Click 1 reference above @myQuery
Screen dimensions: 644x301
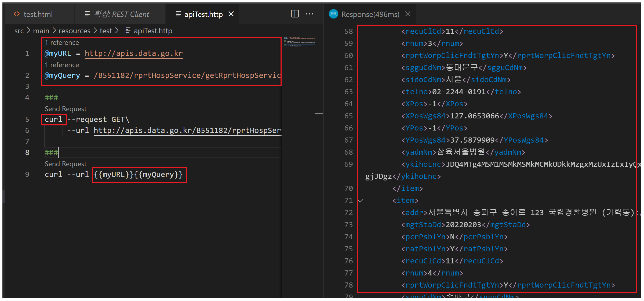(x=62, y=65)
